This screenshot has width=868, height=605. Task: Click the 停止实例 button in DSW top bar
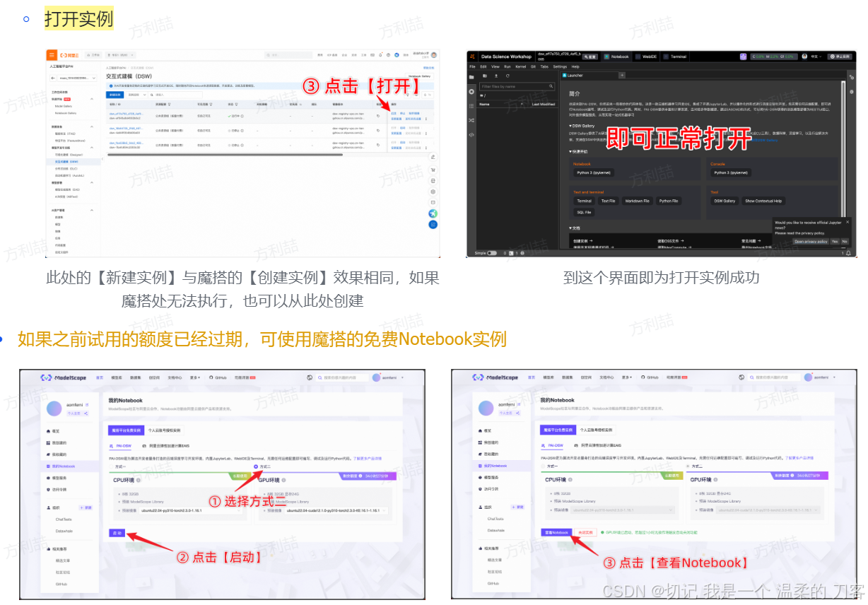pos(840,57)
